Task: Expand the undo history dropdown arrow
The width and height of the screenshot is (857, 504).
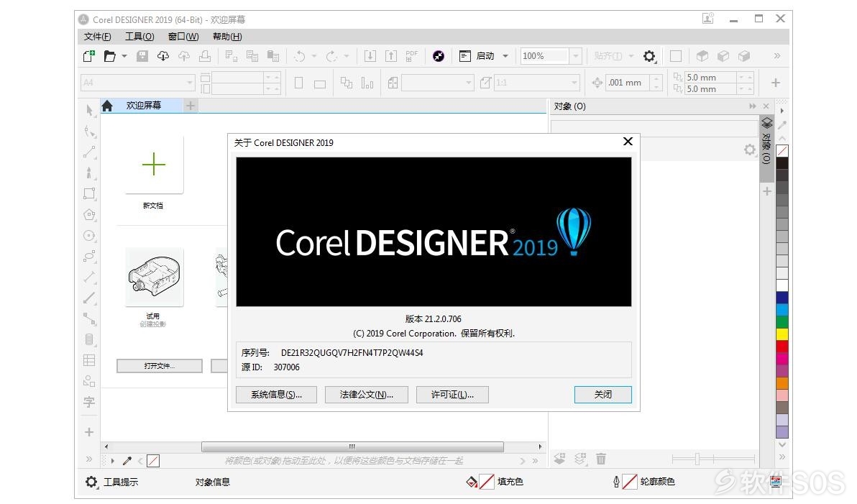Action: coord(313,56)
